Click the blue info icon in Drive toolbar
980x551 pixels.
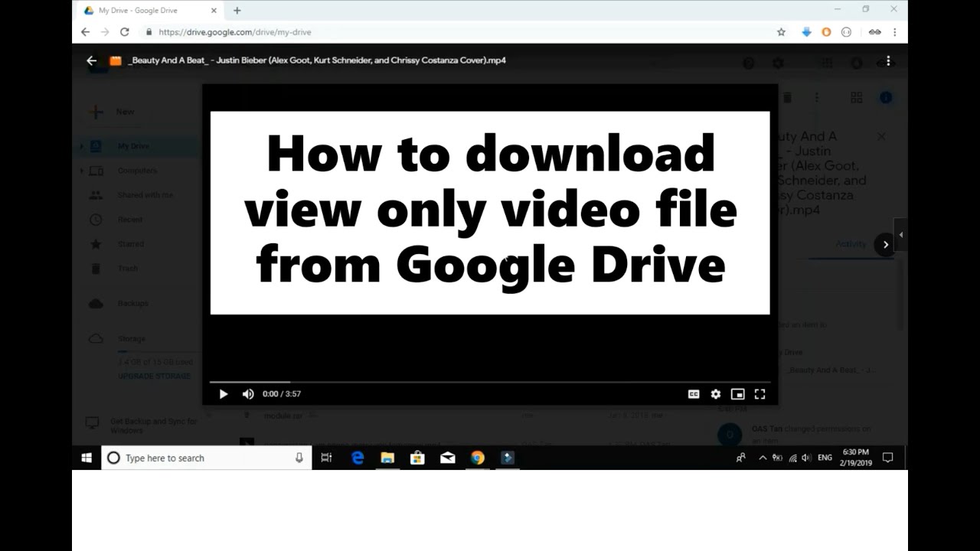tap(886, 97)
